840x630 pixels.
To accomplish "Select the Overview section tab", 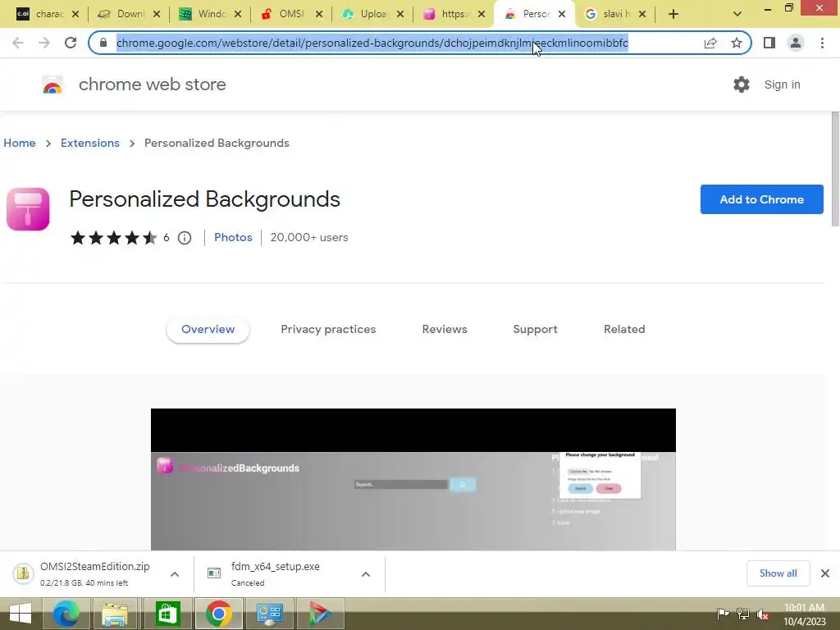I will click(208, 330).
